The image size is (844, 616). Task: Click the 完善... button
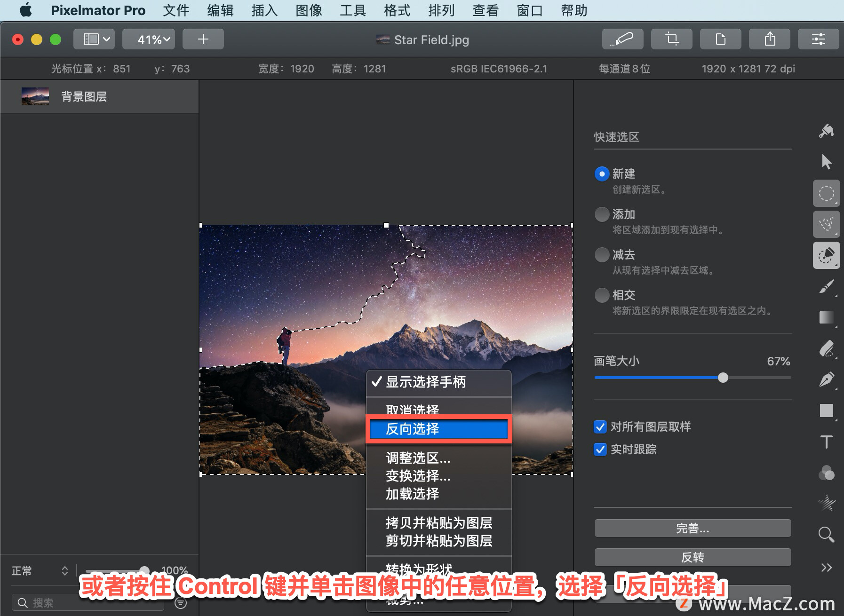(693, 529)
